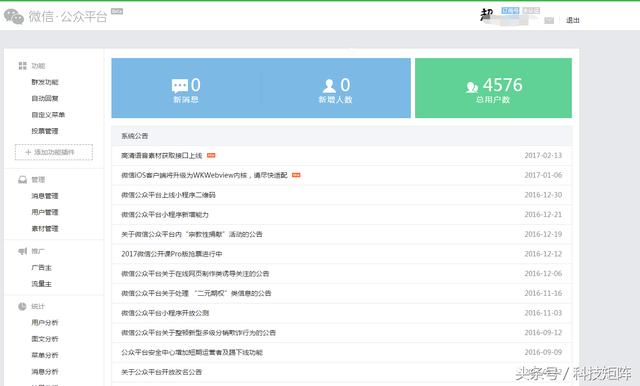Image resolution: width=640 pixels, height=386 pixels.
Task: Click the blue account type badge
Action: (x=510, y=11)
